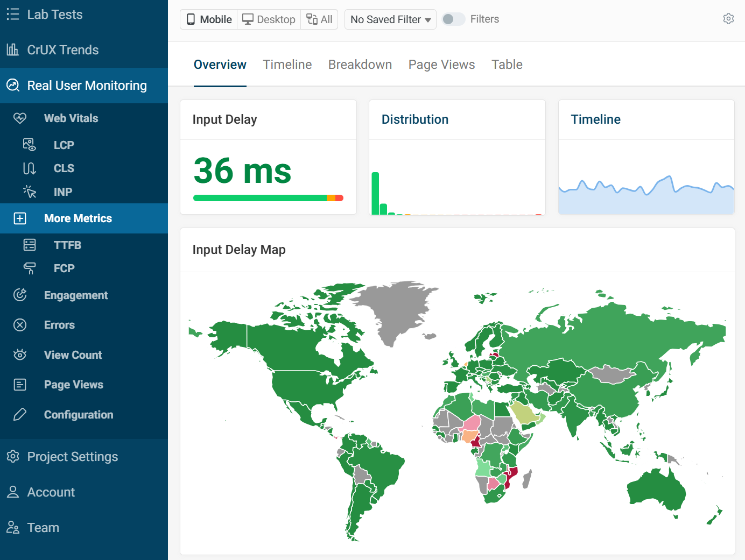745x560 pixels.
Task: Open the Web Vitals section icon
Action: pos(20,118)
